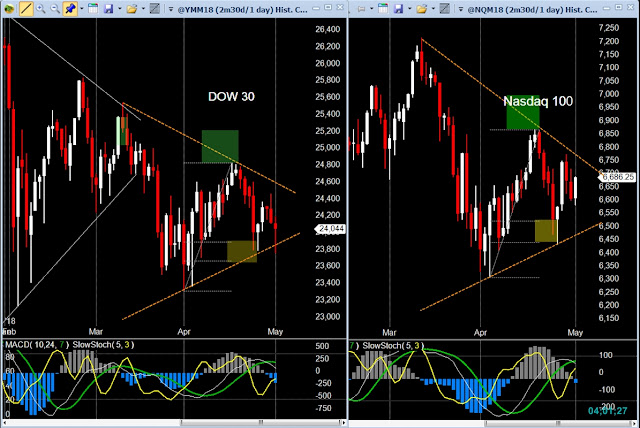The image size is (640, 428).
Task: Click the Apr date label on DOW chart
Action: [x=184, y=331]
